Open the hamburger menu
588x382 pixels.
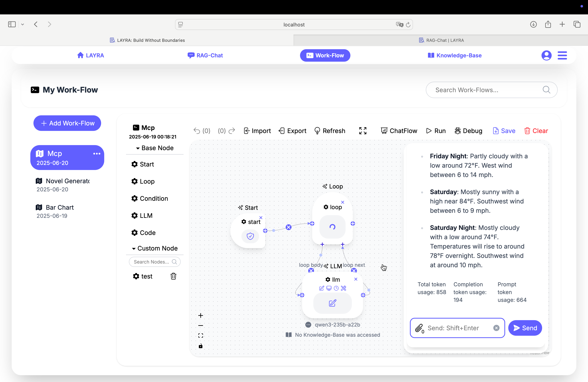pyautogui.click(x=562, y=55)
